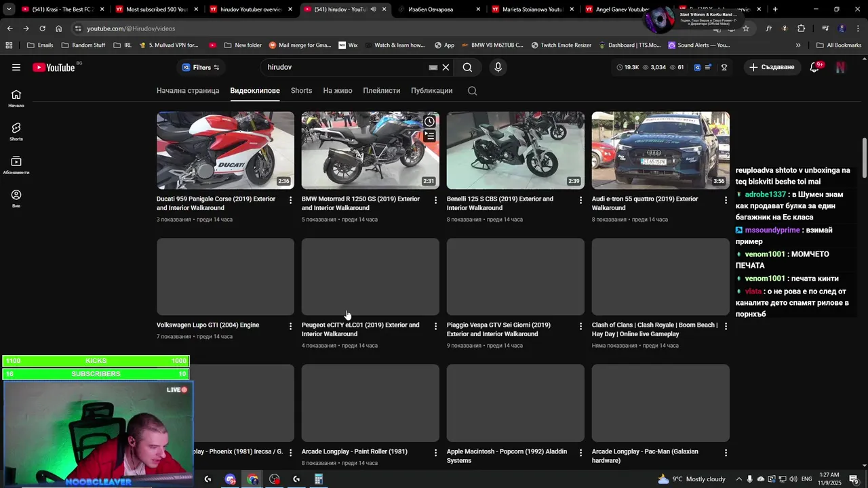Open the IRL bookmark folder
This screenshot has height=488, width=868.
click(x=123, y=45)
